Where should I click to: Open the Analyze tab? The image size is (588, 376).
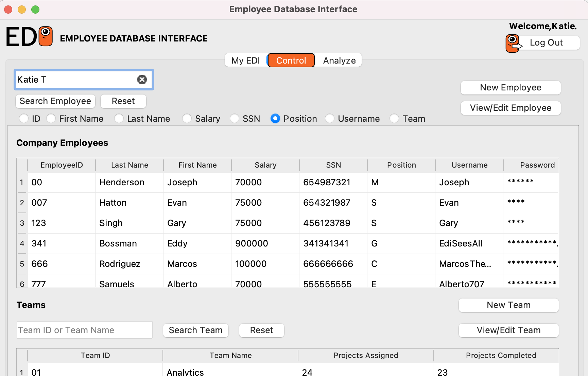(x=339, y=60)
